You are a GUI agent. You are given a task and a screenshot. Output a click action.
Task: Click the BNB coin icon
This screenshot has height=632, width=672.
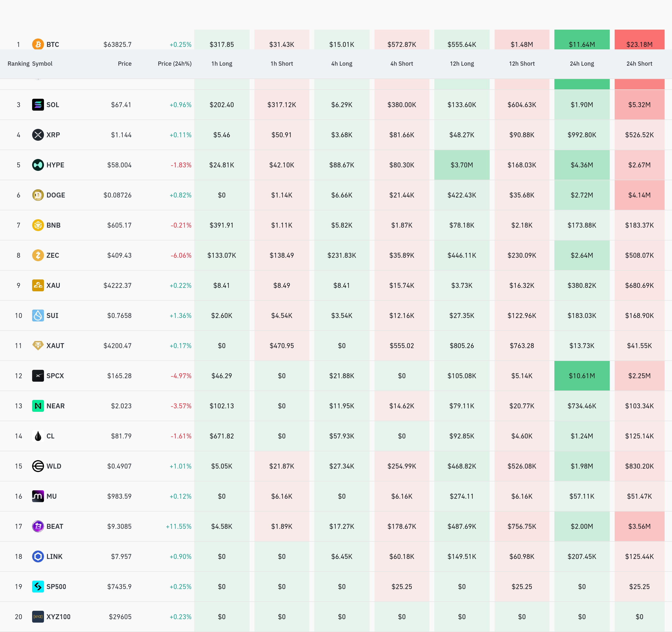pos(38,225)
